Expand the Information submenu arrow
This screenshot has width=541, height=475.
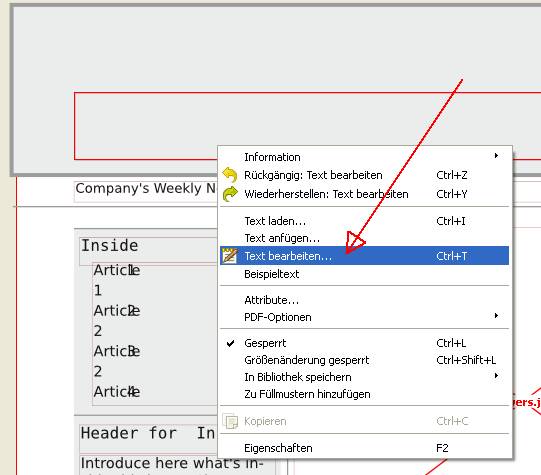(x=496, y=156)
